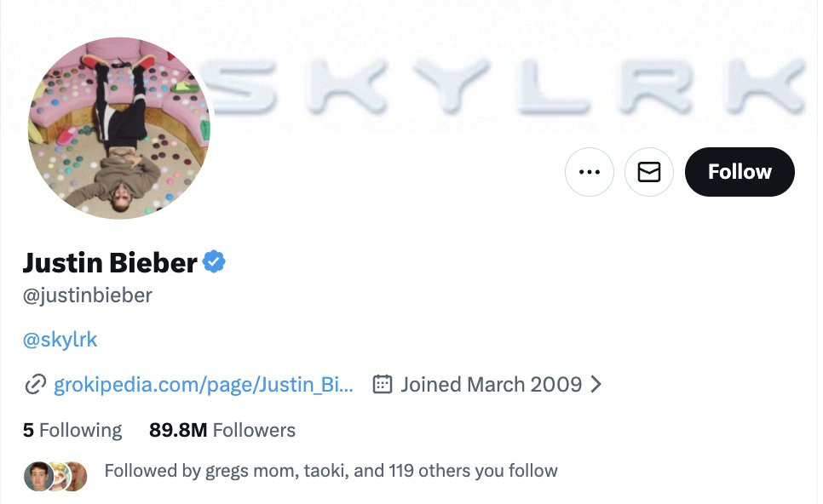The height and width of the screenshot is (504, 823).
Task: Follow Justin Bieber's account
Action: 739,172
